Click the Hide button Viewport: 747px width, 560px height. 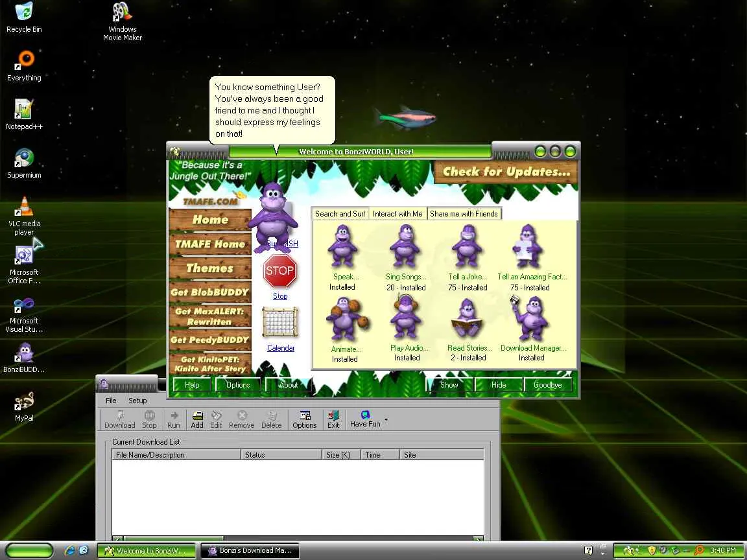point(499,385)
